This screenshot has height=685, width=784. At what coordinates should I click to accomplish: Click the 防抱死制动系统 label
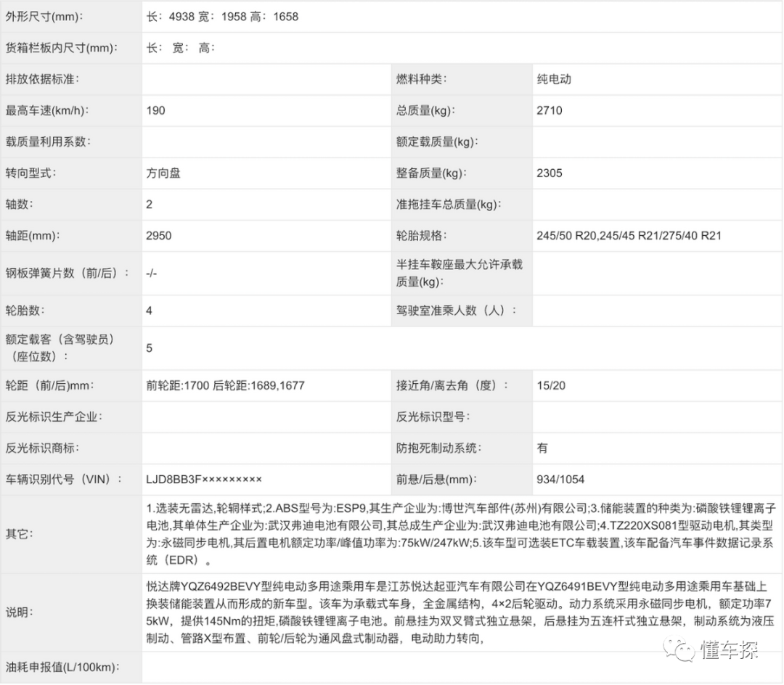pos(438,448)
